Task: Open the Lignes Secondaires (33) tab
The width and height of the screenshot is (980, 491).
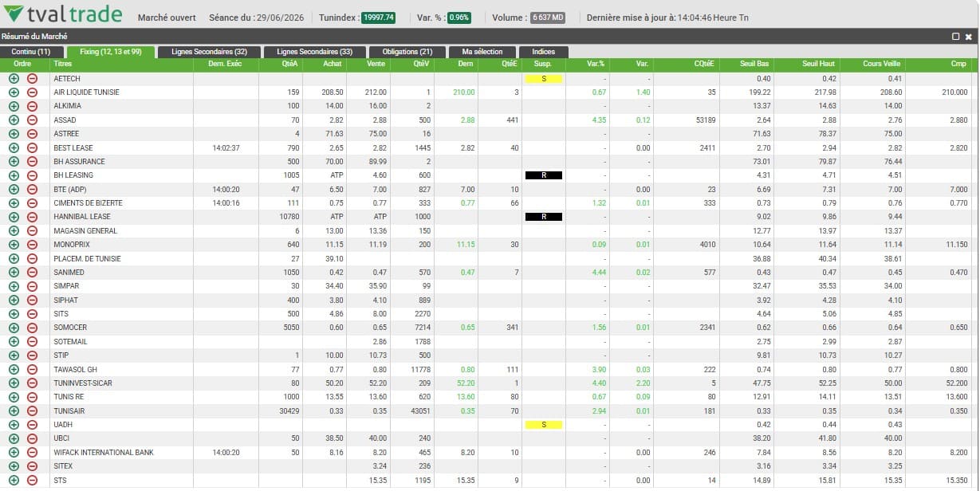Action: click(x=314, y=52)
